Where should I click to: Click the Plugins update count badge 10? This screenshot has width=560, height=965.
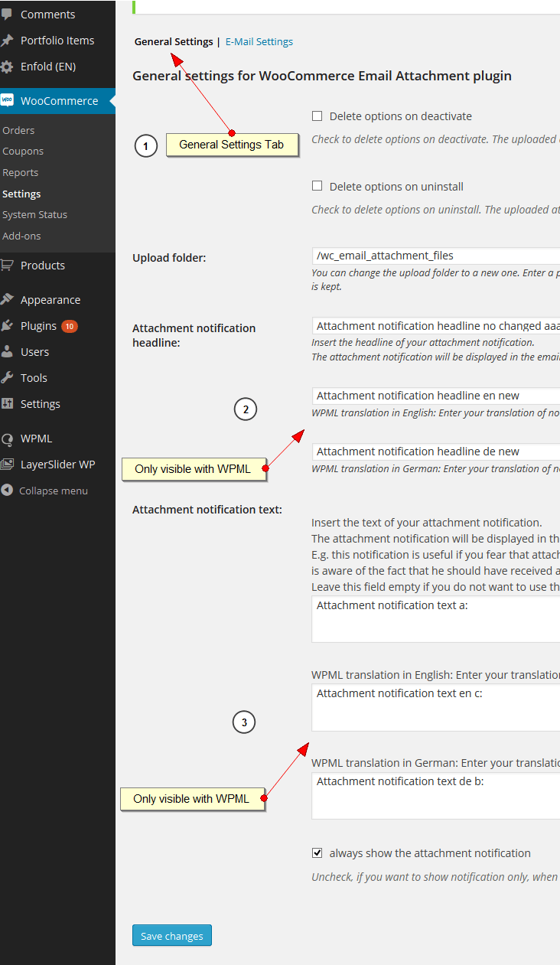pyautogui.click(x=70, y=326)
